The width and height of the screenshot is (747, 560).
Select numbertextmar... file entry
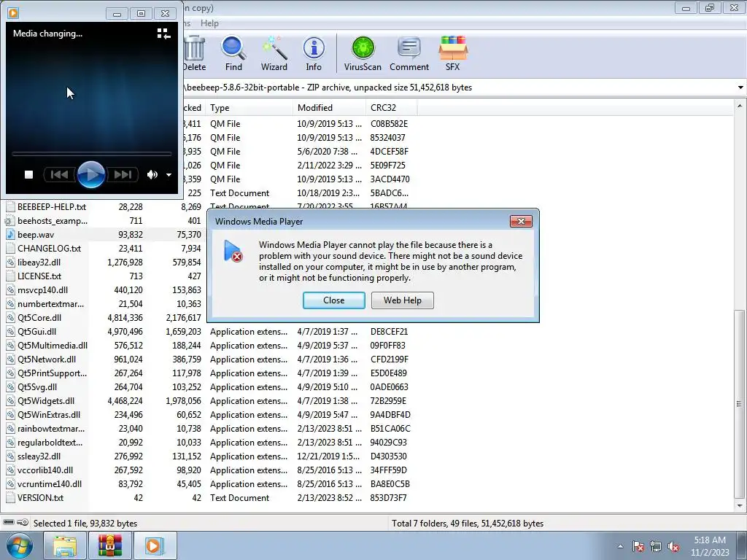50,304
